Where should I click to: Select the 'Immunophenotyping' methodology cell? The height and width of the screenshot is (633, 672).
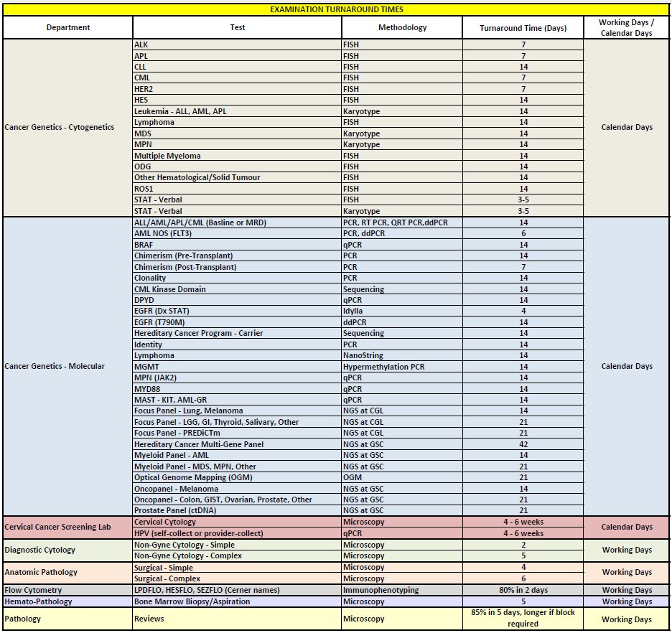[x=402, y=590]
